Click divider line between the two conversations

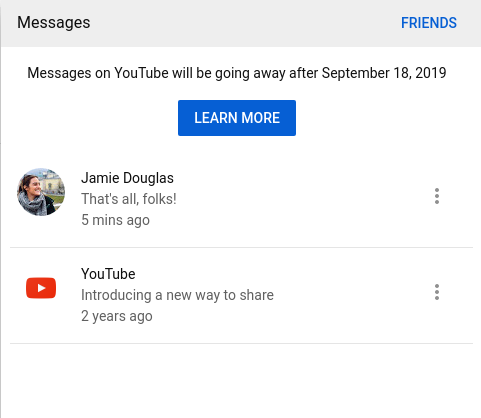241,248
